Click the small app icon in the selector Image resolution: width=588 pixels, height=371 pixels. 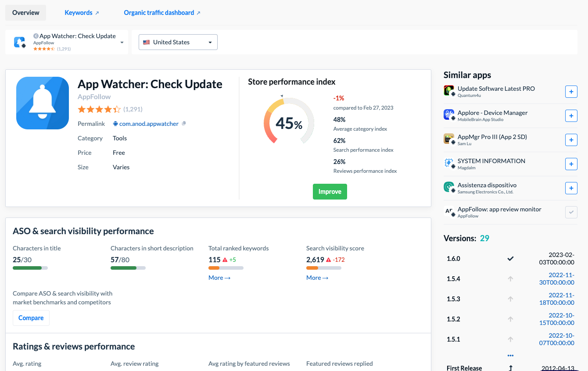point(20,42)
